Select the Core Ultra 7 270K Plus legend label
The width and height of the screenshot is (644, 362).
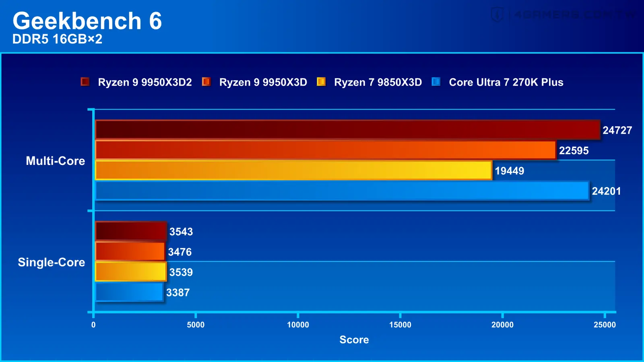tap(506, 82)
